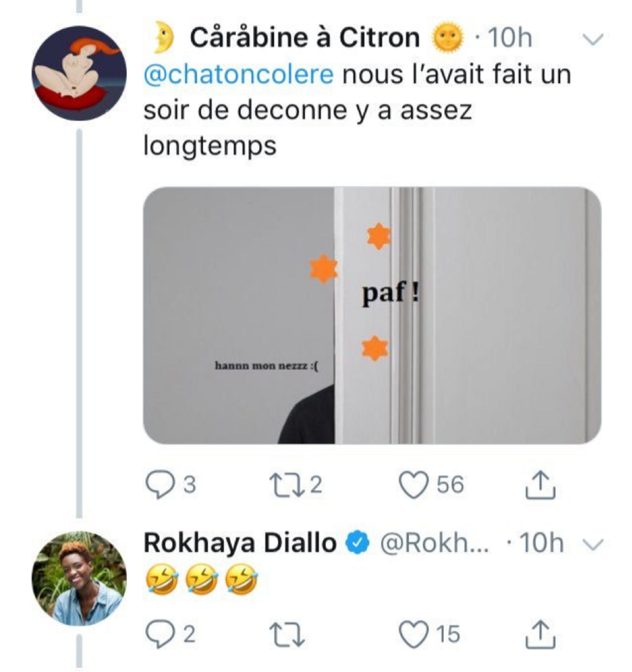
Task: Retweet the Cårâbine à Citron tweet
Action: coord(286,486)
